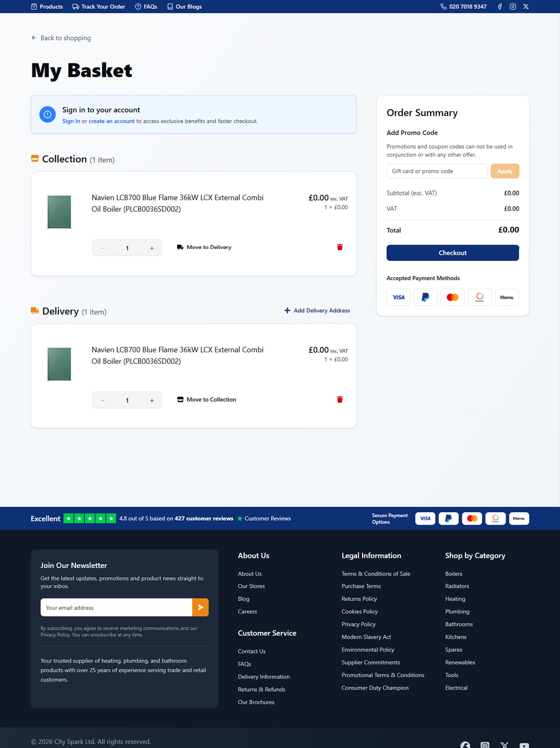Click the boiler thumbnail in Collection
Viewport: 560px width, 748px height.
tap(59, 212)
